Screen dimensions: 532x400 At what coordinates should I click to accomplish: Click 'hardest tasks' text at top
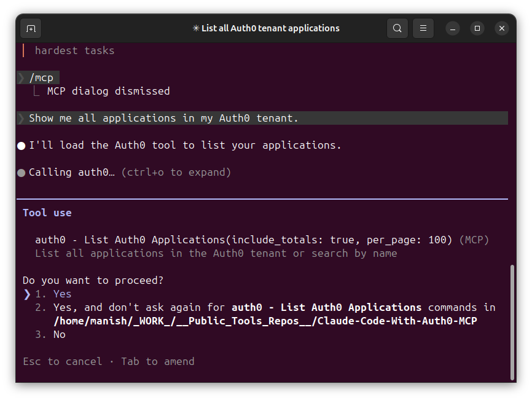coord(75,50)
